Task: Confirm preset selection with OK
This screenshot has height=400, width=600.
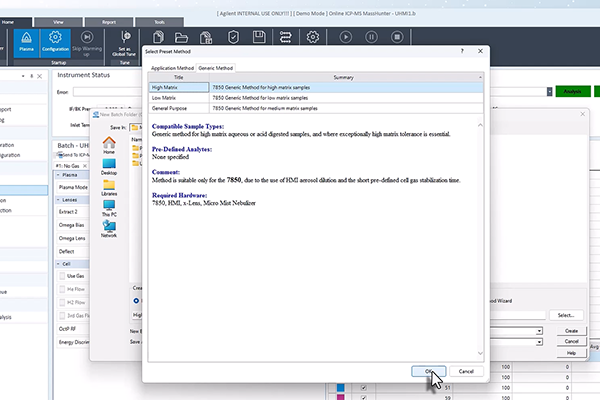Action: click(429, 371)
